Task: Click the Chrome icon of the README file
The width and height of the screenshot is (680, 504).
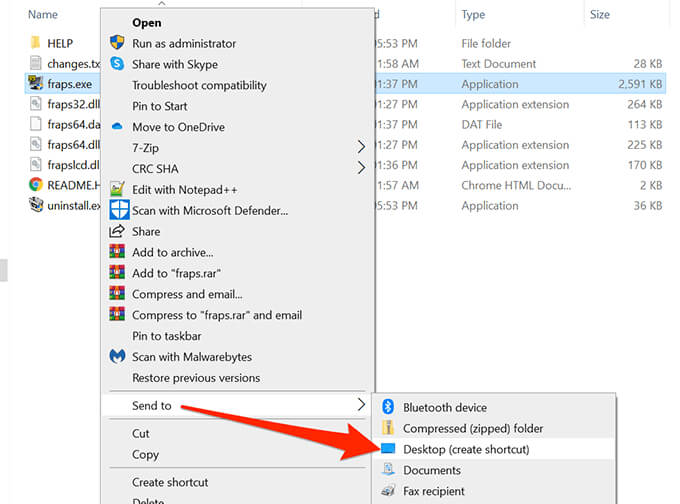Action: tap(35, 185)
